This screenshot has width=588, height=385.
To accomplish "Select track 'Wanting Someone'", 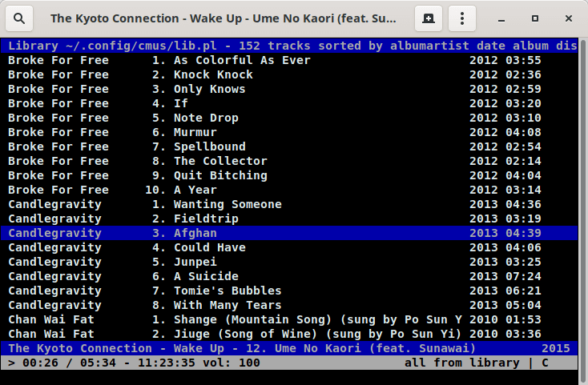I will pyautogui.click(x=289, y=204).
